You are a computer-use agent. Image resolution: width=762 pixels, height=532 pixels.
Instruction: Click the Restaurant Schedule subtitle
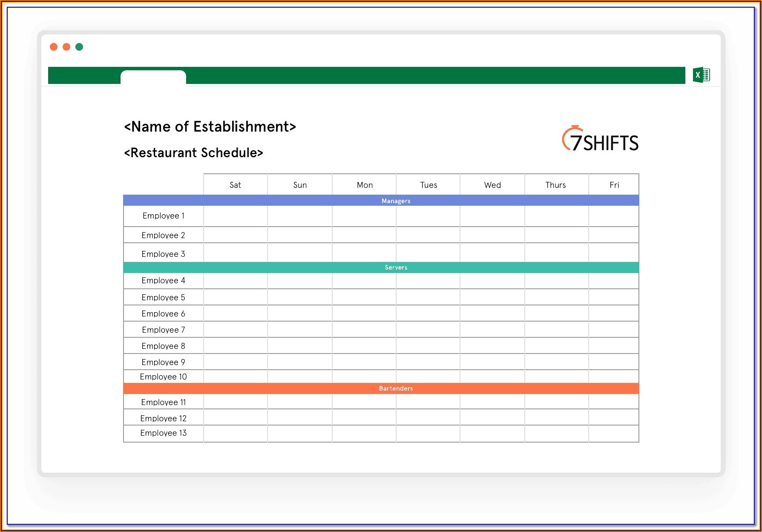[x=193, y=152]
